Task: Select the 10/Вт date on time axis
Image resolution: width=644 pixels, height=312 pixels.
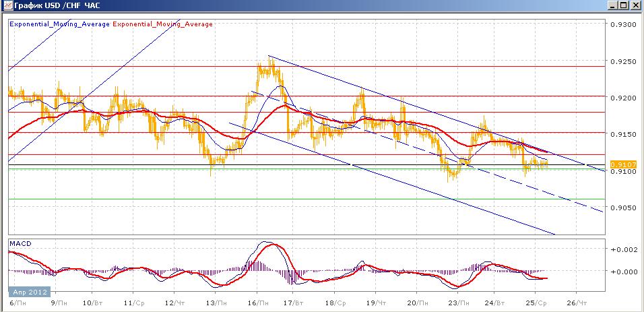Action: point(92,303)
